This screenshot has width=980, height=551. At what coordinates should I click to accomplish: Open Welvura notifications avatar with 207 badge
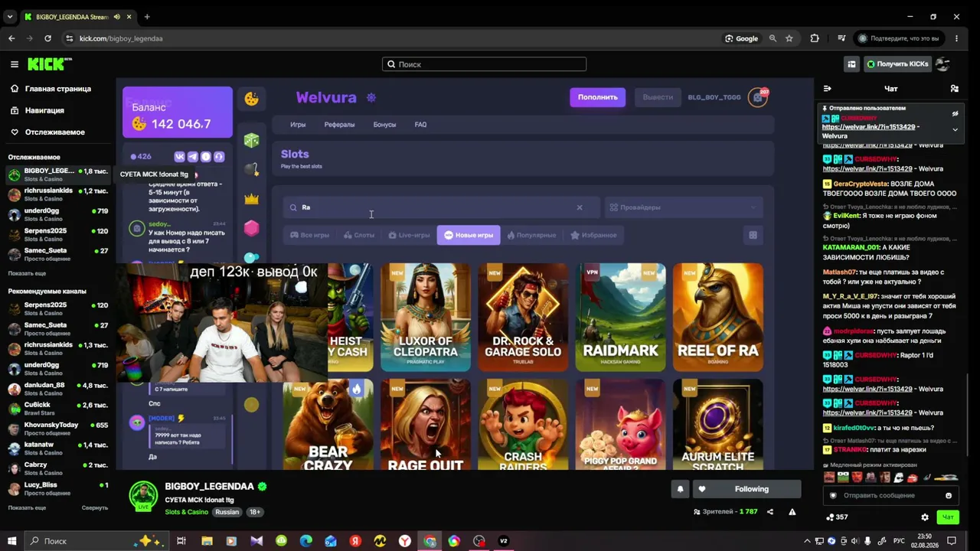(758, 97)
